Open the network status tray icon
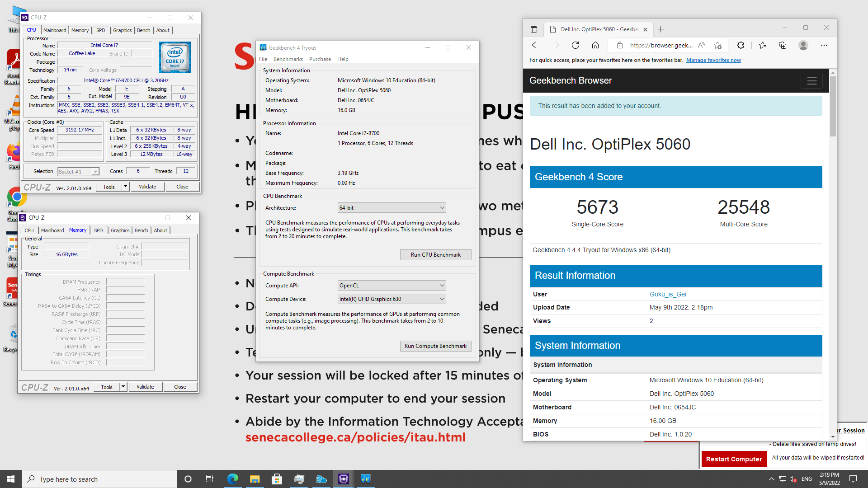The width and height of the screenshot is (868, 488). point(782,479)
